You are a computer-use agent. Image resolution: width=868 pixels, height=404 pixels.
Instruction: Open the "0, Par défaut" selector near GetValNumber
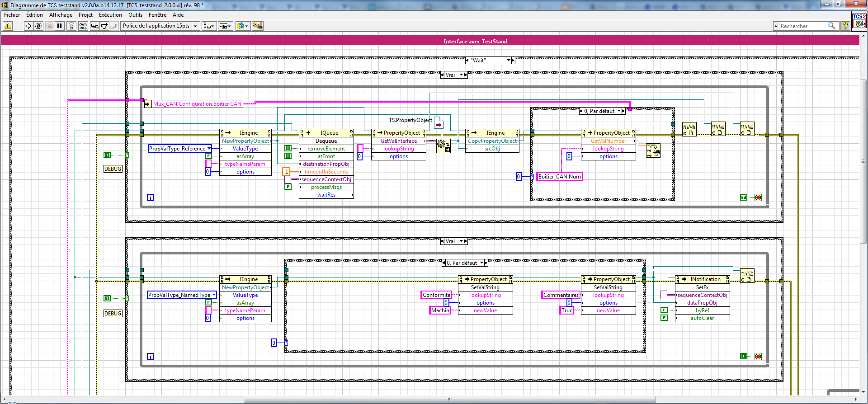(619, 111)
